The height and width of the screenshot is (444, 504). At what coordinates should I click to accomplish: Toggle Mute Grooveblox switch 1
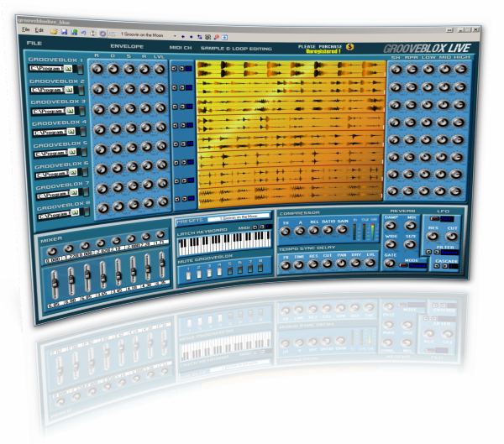pyautogui.click(x=188, y=275)
